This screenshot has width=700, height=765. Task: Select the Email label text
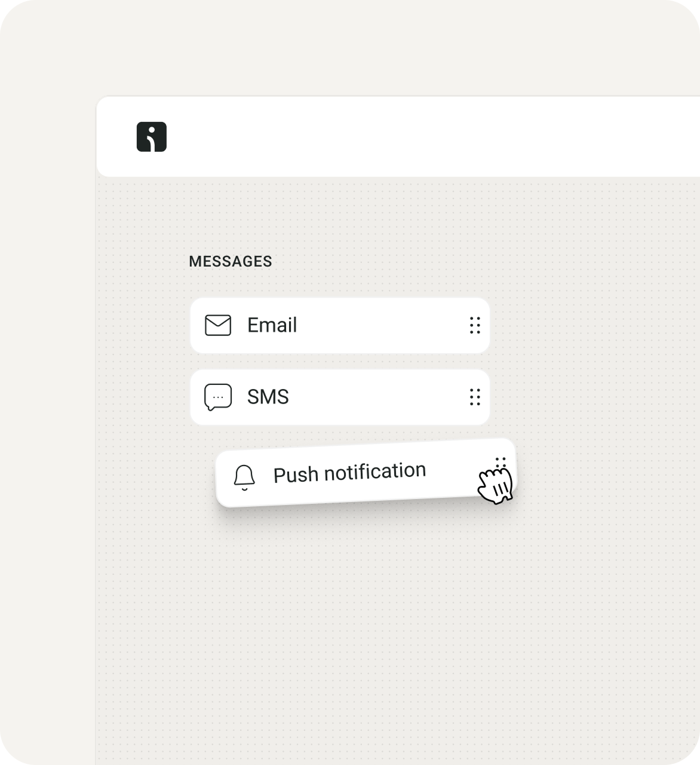pos(272,326)
